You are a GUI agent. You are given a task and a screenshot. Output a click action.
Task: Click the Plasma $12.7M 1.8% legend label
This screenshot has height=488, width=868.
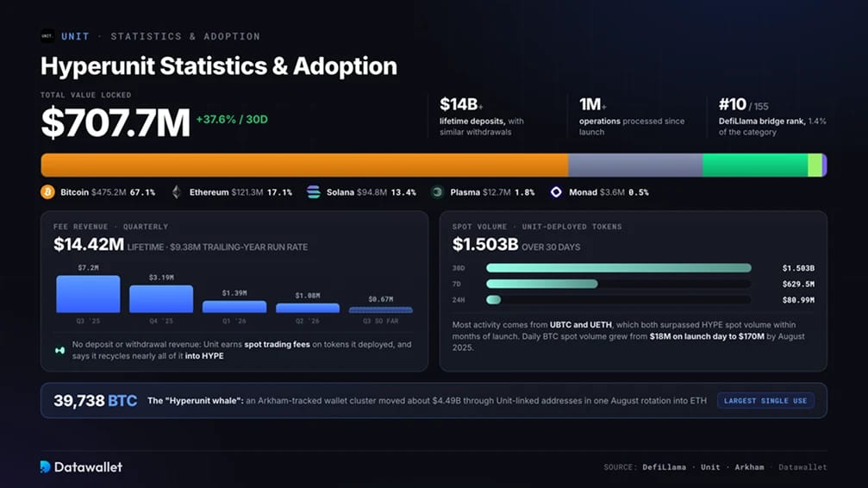492,192
